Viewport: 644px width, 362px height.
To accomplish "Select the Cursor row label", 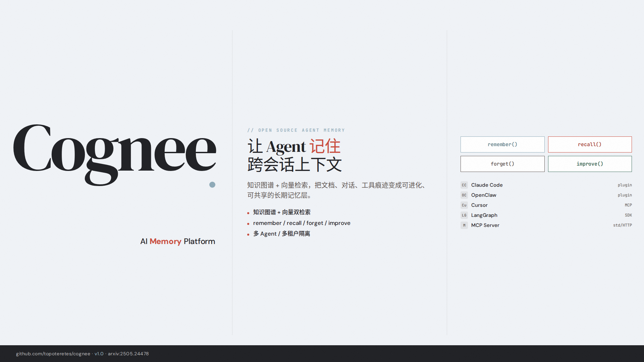I will point(479,205).
